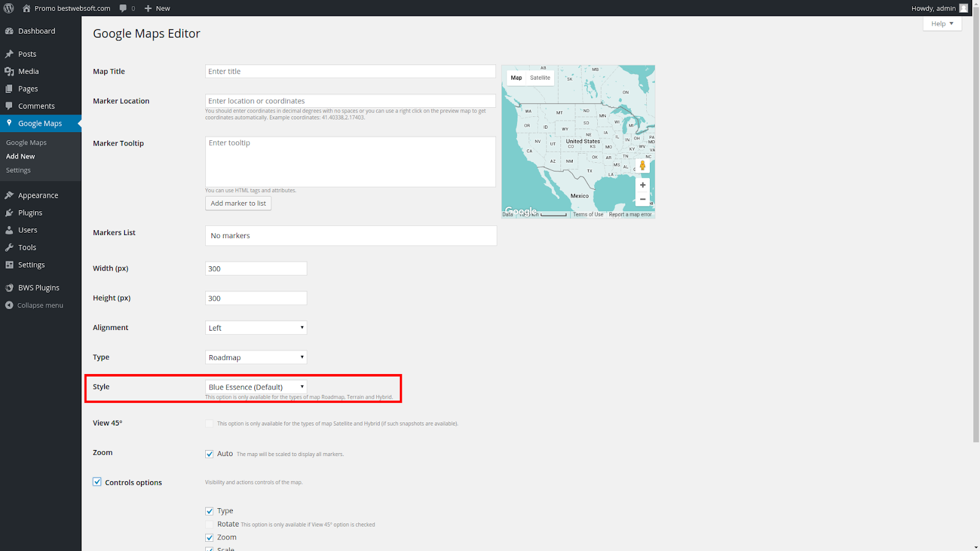Image resolution: width=980 pixels, height=551 pixels.
Task: Click the Comments sidebar icon
Action: (x=9, y=106)
